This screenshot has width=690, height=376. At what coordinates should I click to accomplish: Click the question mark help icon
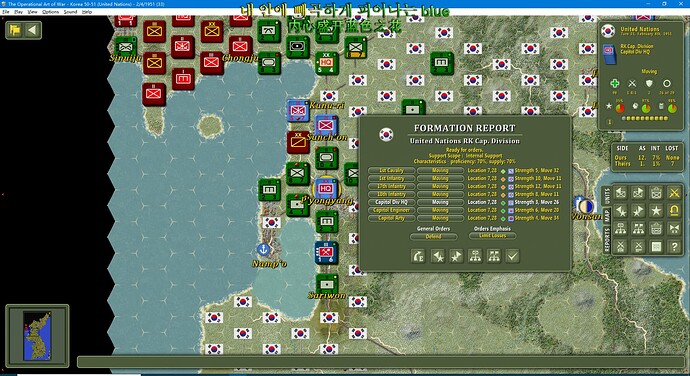(x=674, y=247)
